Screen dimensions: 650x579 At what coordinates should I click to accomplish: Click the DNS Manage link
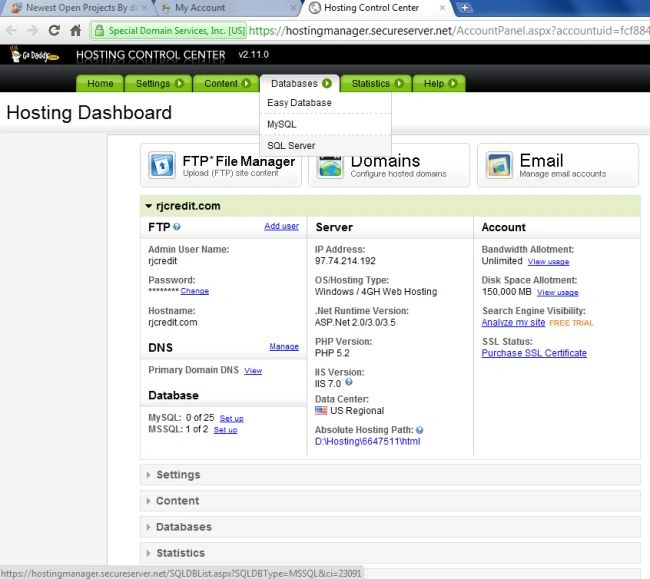point(284,346)
